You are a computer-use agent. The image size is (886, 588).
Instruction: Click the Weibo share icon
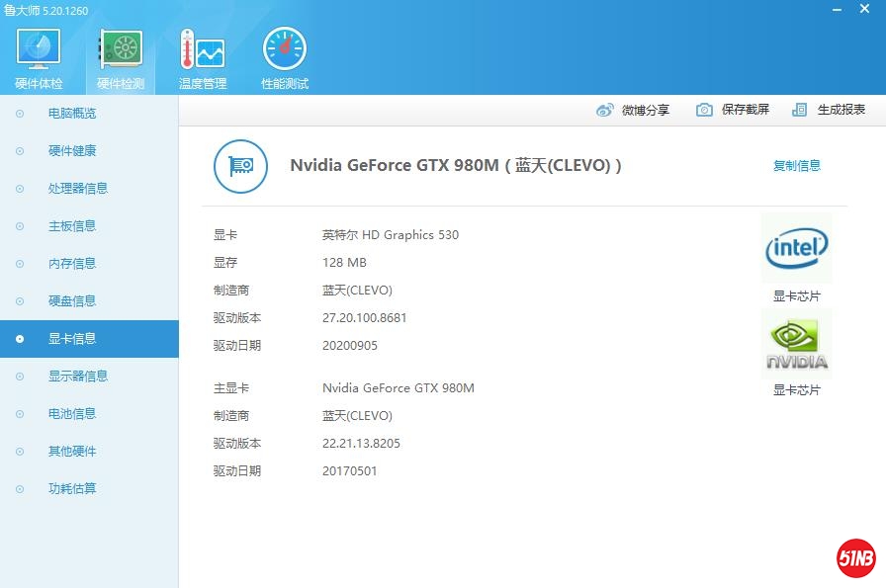click(605, 110)
